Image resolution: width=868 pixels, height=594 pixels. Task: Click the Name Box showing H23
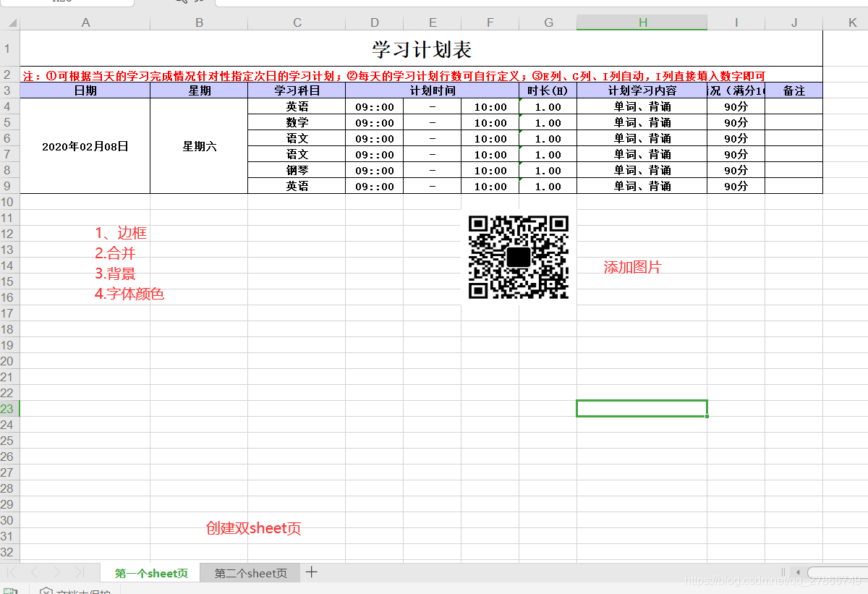pyautogui.click(x=65, y=2)
